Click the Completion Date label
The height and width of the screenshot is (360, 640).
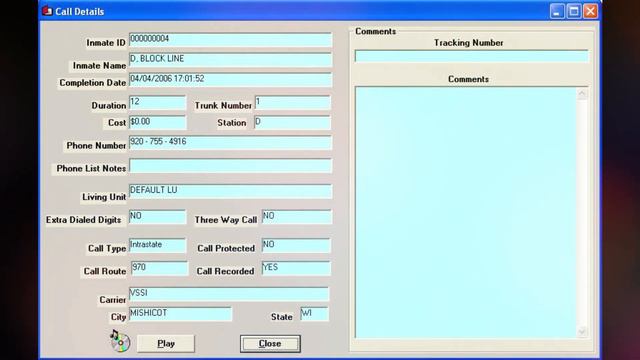93,83
